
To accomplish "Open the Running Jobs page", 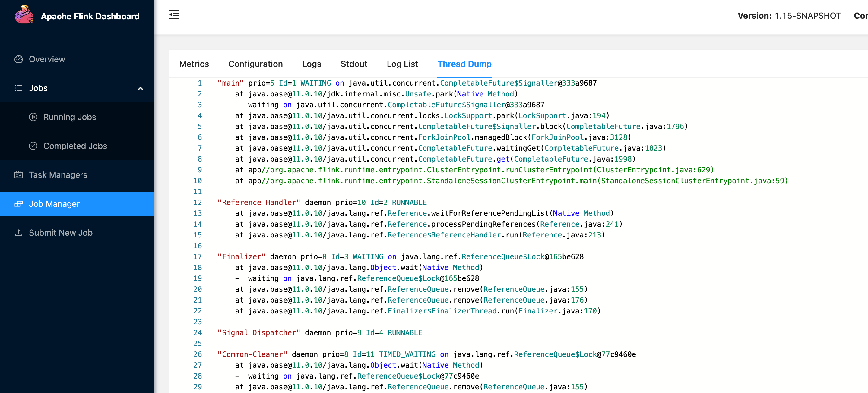I will (x=70, y=117).
